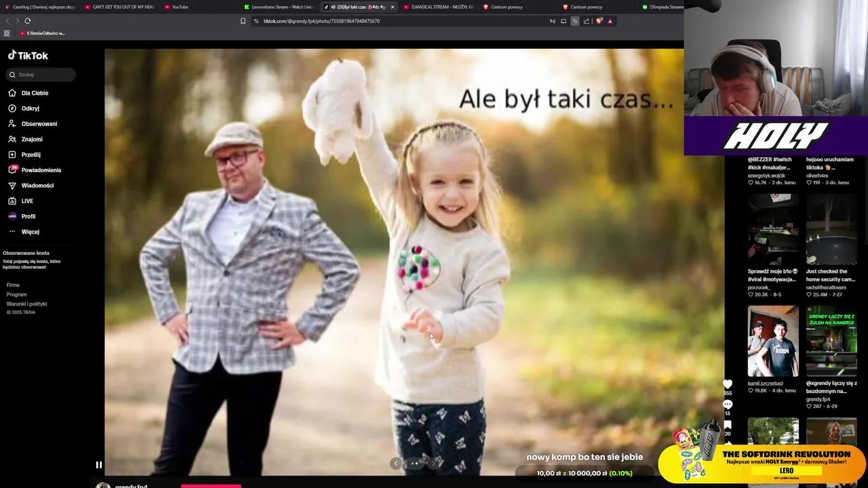The image size is (868, 488).
Task: Go to previous photo with left chevron
Action: pos(396,464)
